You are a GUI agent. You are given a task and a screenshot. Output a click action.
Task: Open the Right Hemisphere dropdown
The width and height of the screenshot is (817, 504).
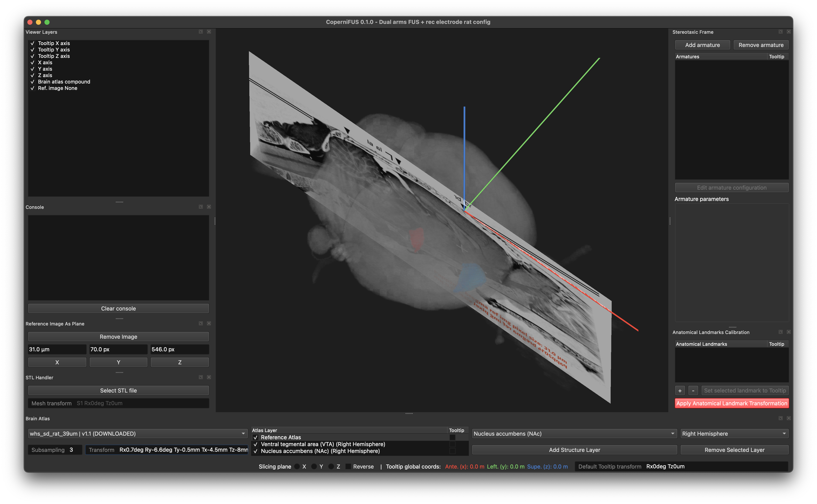click(x=734, y=433)
